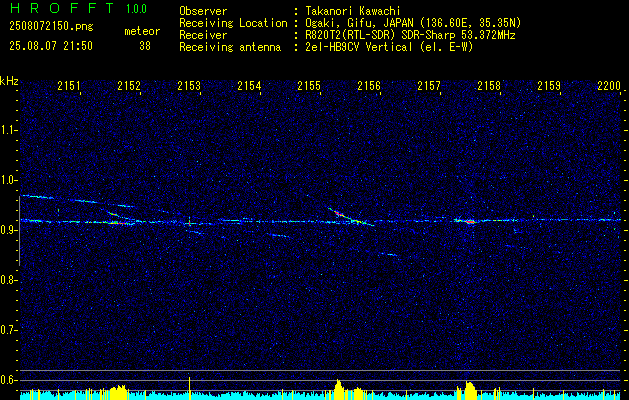
Task: Click the 1.0 kHz frequency label
Action: click(8, 180)
